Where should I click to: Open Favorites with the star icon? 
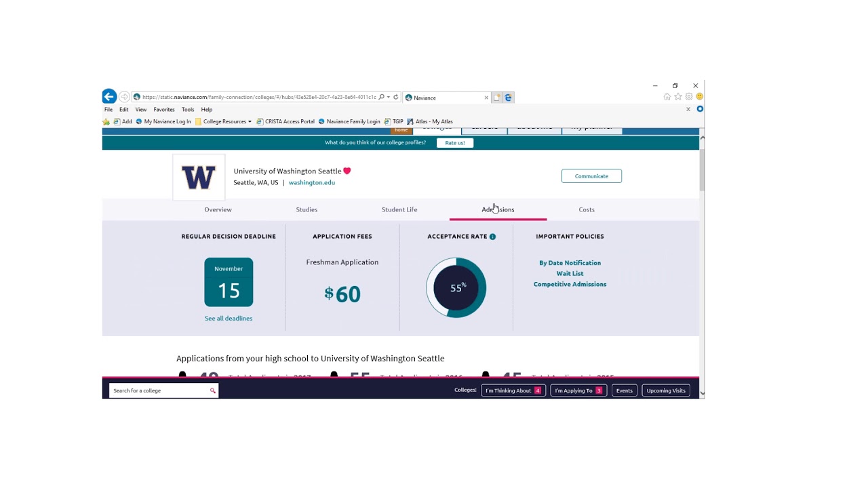tap(678, 97)
